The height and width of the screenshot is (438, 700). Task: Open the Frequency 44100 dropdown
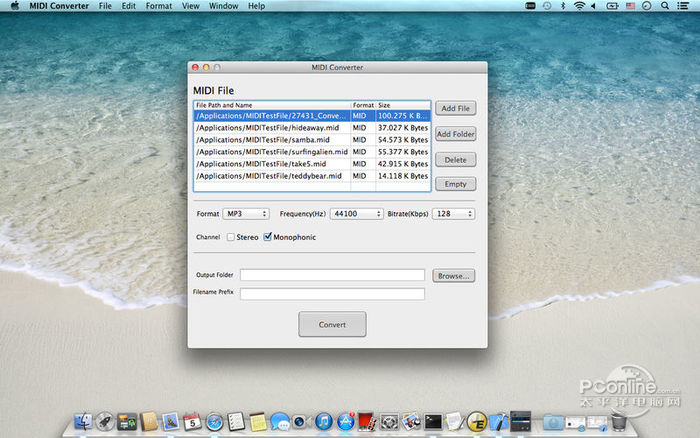(x=357, y=213)
